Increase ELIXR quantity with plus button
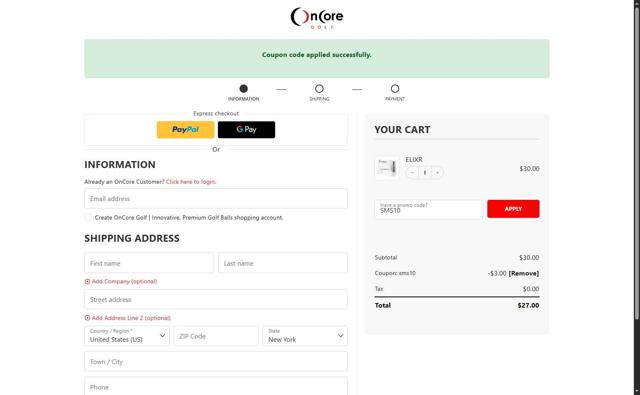The height and width of the screenshot is (395, 640). (438, 173)
